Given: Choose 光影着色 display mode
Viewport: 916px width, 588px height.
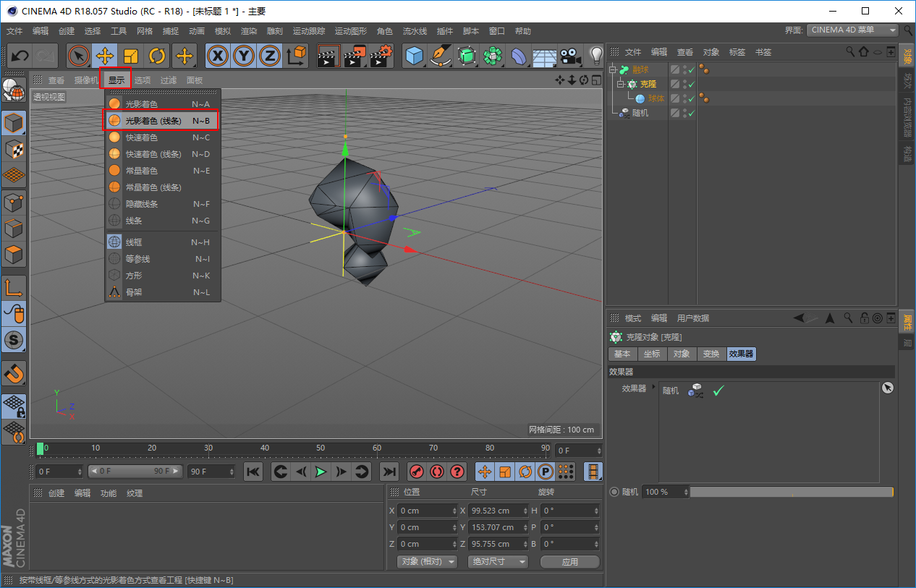Looking at the screenshot, I should tap(161, 104).
